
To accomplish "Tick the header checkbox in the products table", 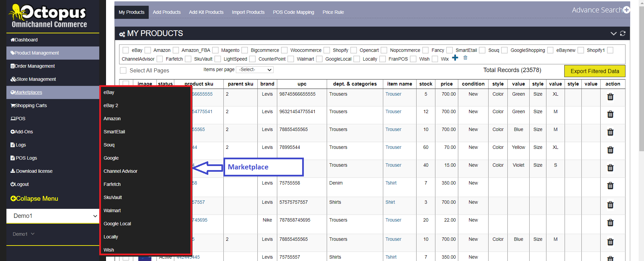I will click(x=126, y=84).
